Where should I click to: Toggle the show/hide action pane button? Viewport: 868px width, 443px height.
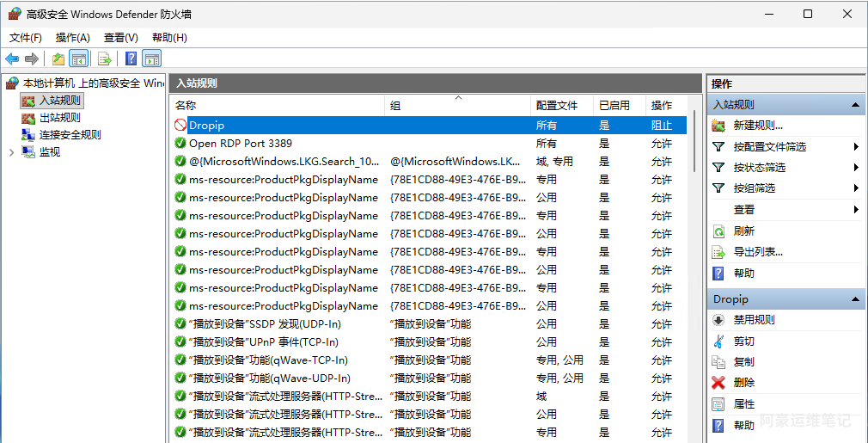152,58
